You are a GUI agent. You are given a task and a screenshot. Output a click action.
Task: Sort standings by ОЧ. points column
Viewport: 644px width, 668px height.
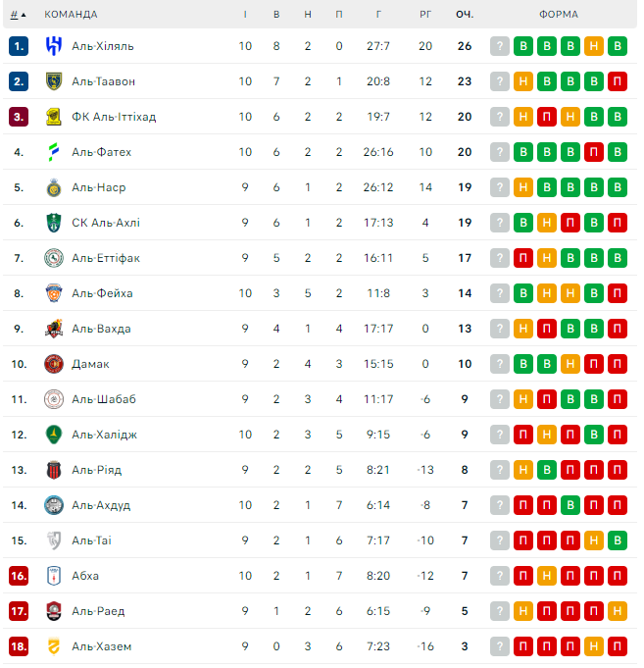[465, 15]
